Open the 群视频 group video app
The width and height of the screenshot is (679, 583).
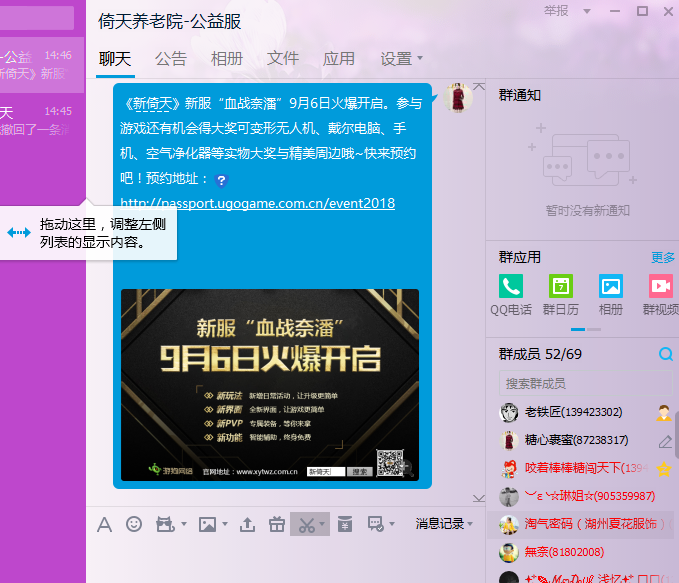[x=661, y=295]
